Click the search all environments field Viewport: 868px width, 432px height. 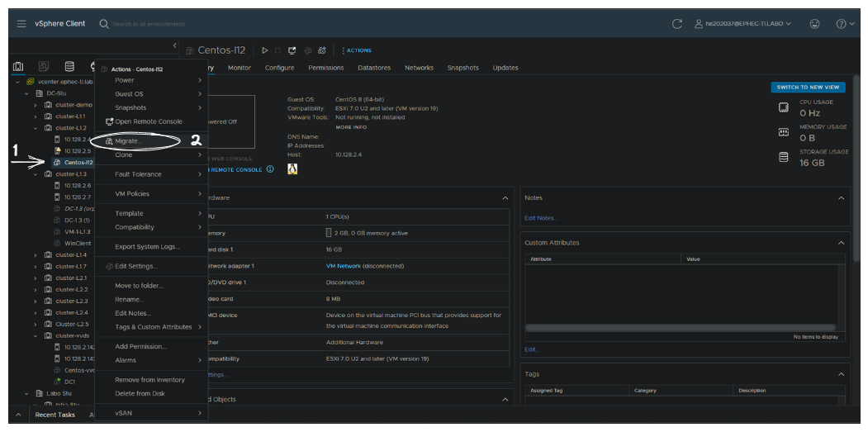pos(149,25)
